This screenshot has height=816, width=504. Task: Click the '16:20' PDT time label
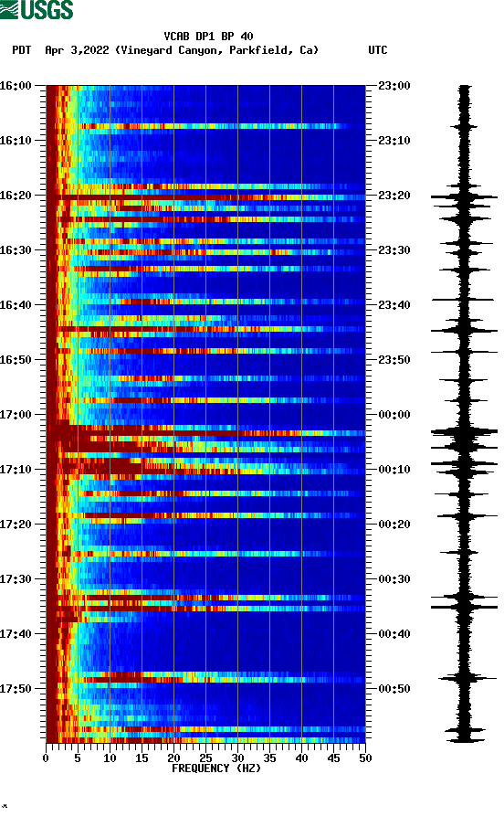[x=16, y=196]
